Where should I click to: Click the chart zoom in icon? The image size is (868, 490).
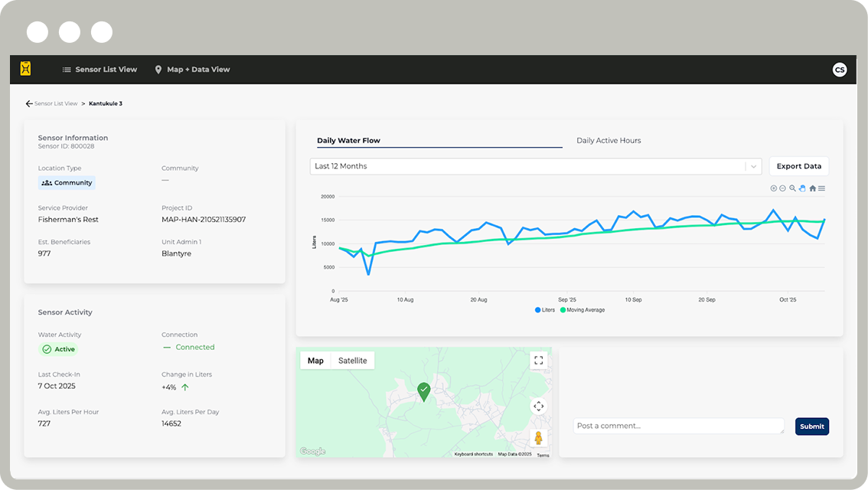pos(773,188)
